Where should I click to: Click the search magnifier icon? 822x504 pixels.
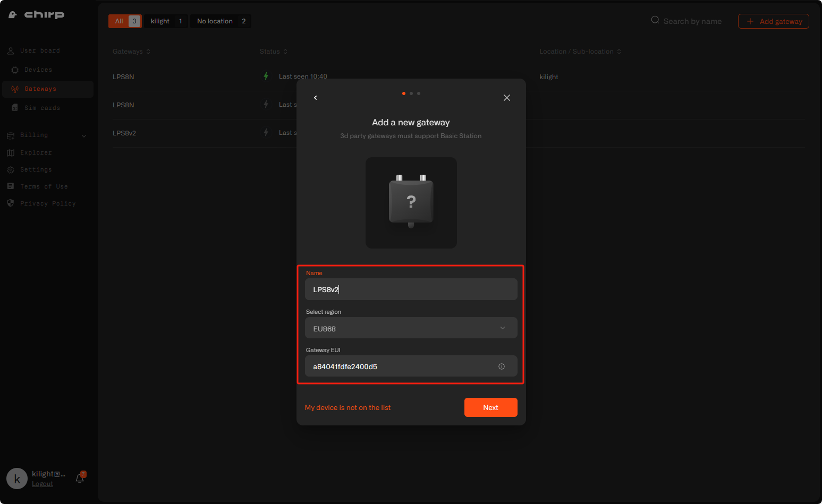[655, 20]
